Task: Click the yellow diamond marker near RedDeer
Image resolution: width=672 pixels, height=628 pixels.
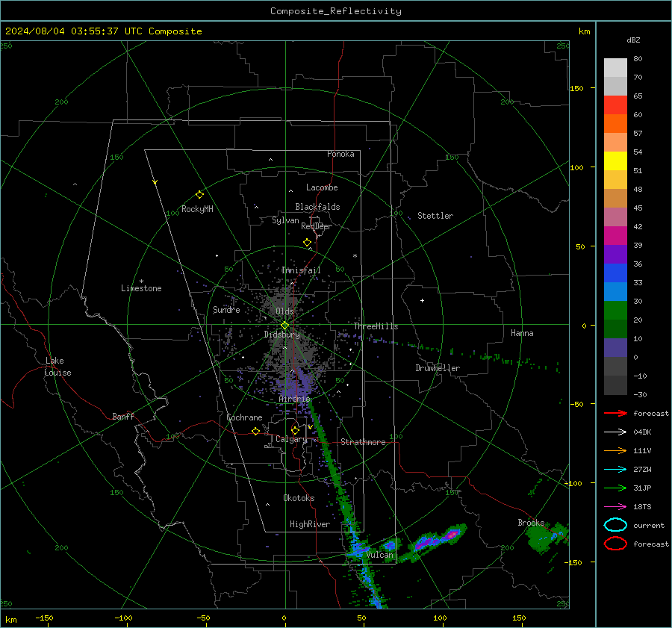Action: (307, 243)
